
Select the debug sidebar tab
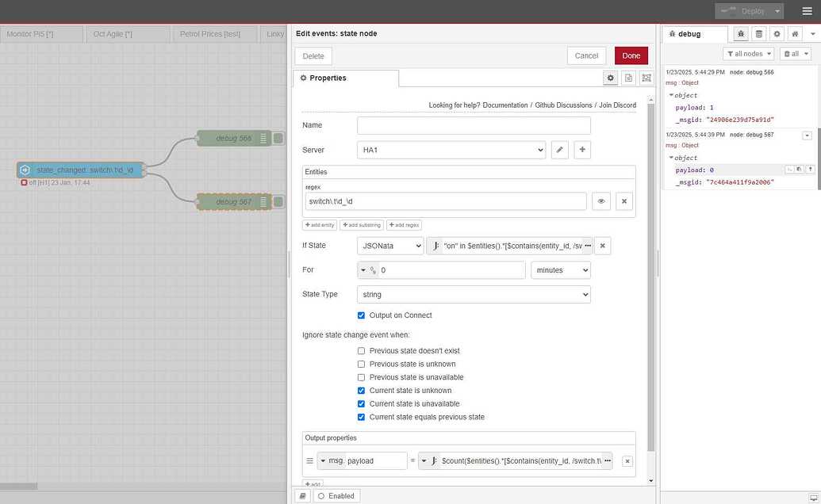[x=695, y=34]
